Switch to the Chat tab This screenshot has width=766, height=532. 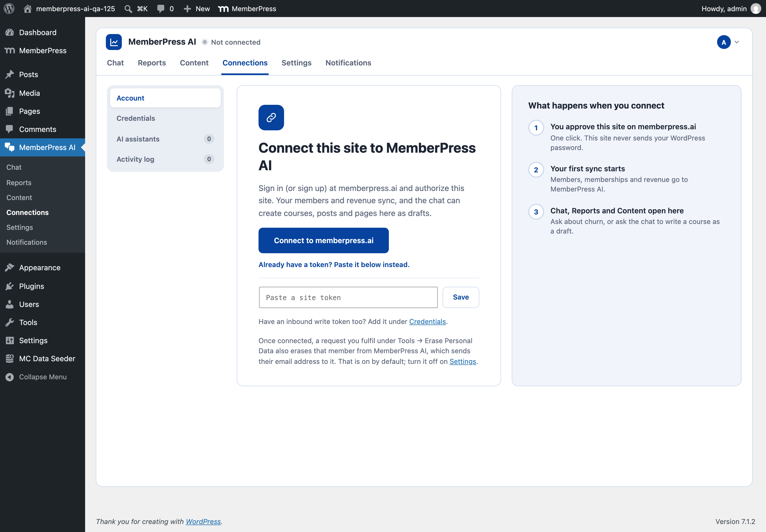pyautogui.click(x=115, y=63)
